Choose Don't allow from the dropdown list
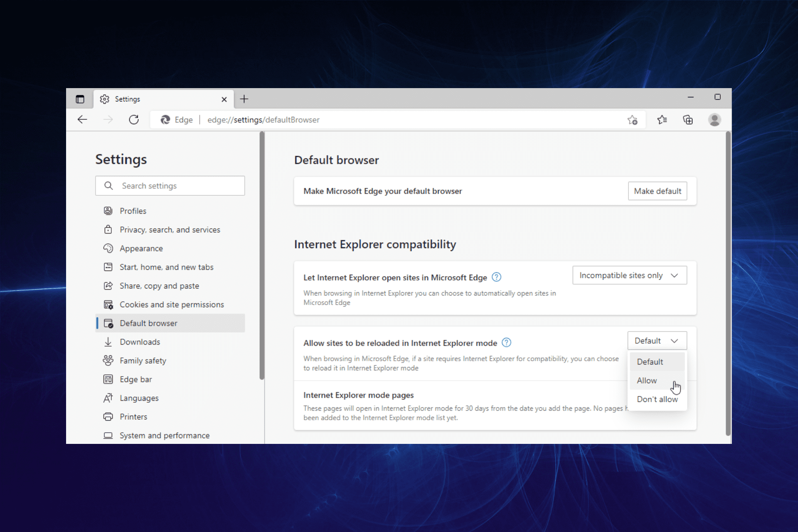The width and height of the screenshot is (798, 532). pyautogui.click(x=657, y=399)
